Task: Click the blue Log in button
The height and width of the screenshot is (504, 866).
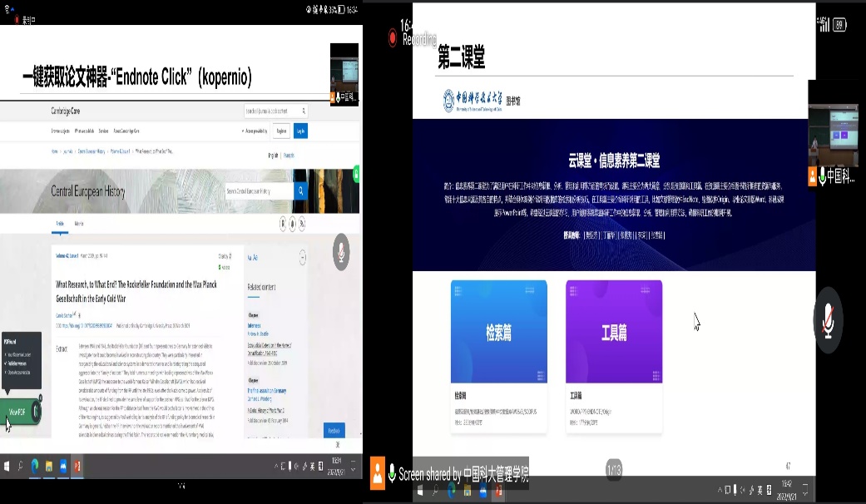Action: 300,131
